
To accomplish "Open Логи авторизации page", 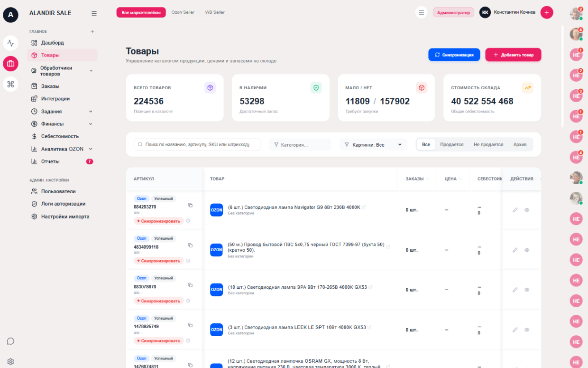I will (x=62, y=204).
